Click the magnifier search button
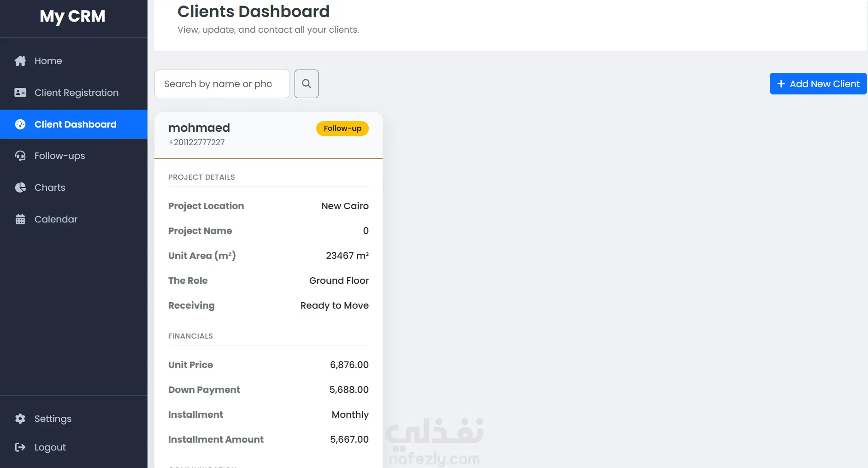Viewport: 868px width, 468px height. 307,84
